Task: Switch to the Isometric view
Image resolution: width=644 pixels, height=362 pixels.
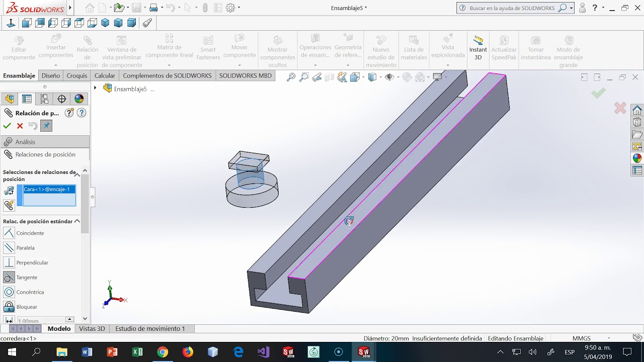Action: point(105,23)
